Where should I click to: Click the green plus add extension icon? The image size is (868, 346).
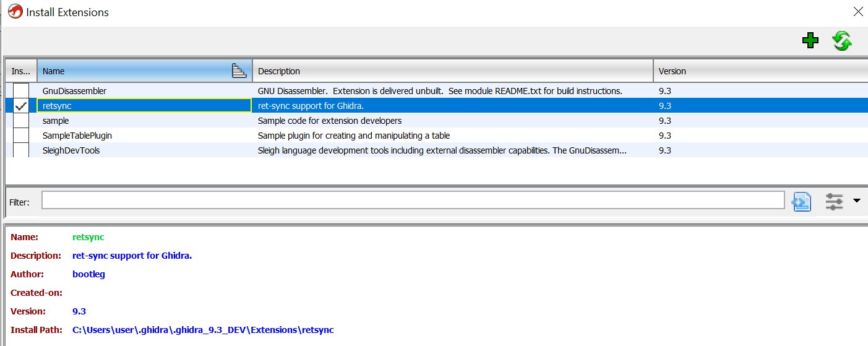point(810,41)
